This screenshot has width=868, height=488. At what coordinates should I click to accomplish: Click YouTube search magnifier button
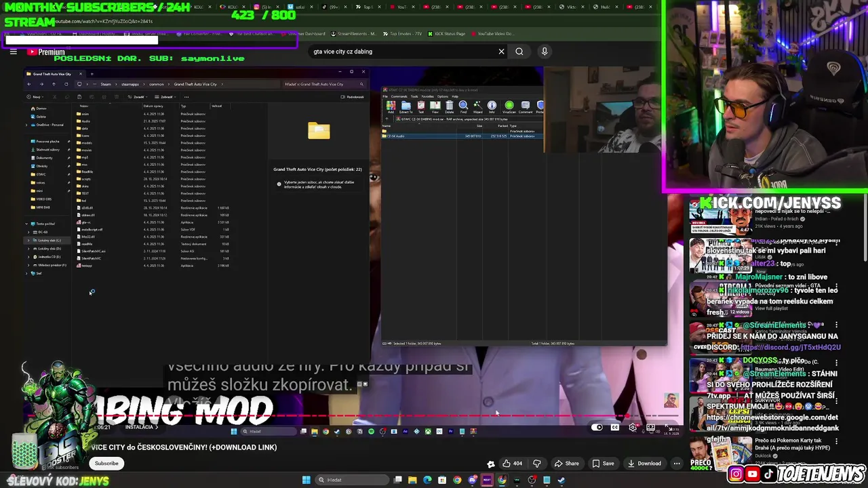point(519,52)
